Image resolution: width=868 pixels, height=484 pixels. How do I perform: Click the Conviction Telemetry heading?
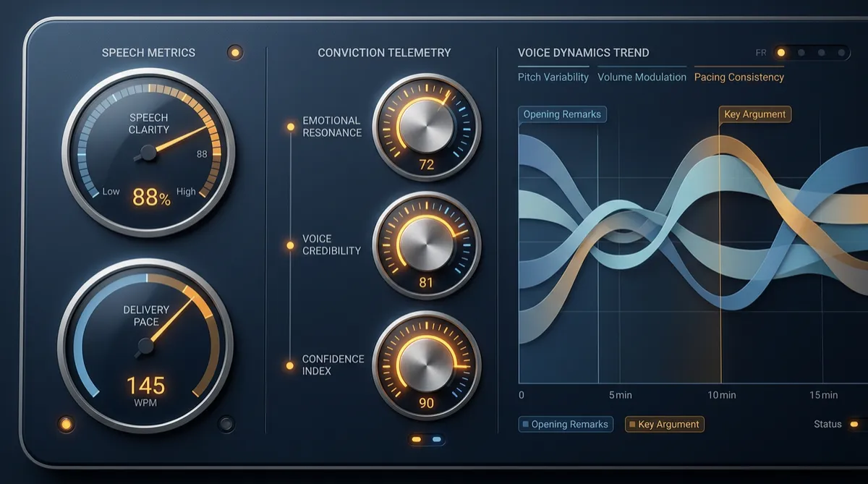[384, 53]
